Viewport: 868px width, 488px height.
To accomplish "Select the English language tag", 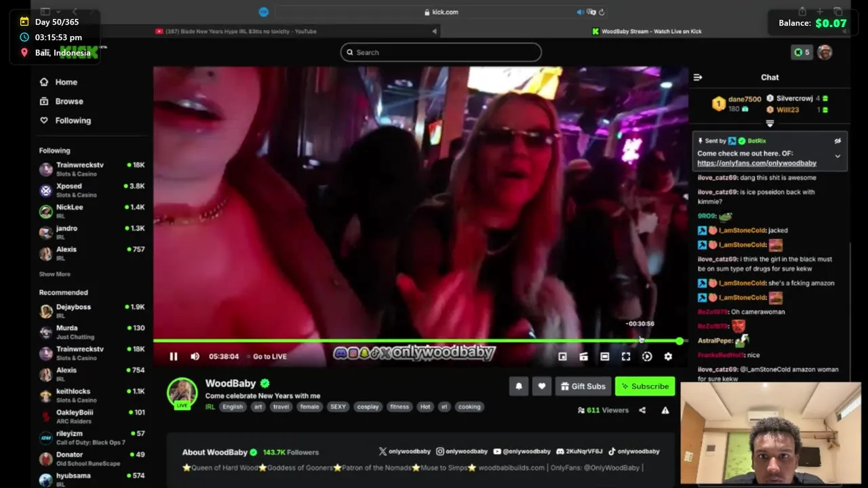I will (232, 407).
